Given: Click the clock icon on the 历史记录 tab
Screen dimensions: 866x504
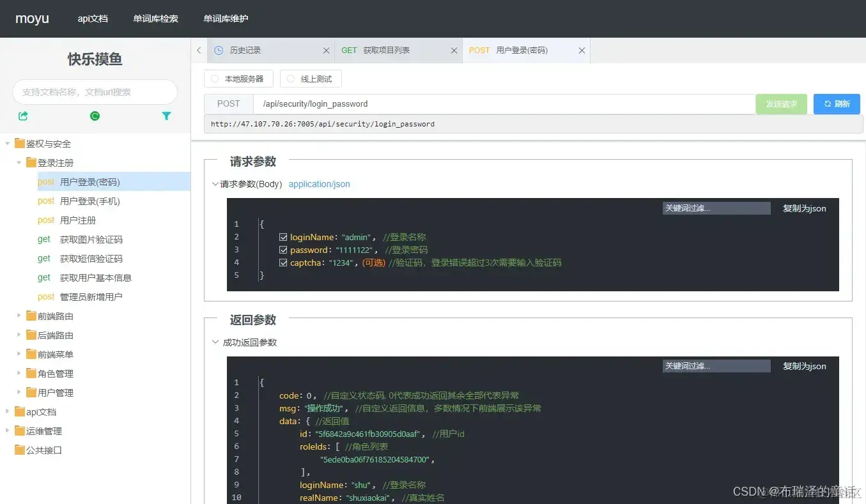Looking at the screenshot, I should coord(219,50).
